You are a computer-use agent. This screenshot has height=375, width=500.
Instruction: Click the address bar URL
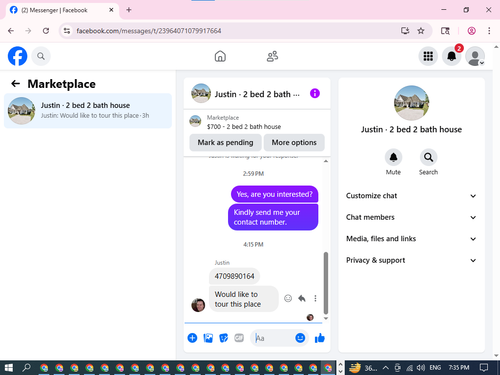(149, 31)
